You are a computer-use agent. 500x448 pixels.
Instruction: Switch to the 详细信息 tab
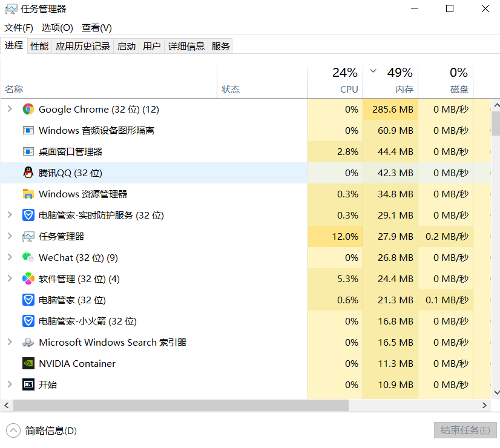pos(186,47)
